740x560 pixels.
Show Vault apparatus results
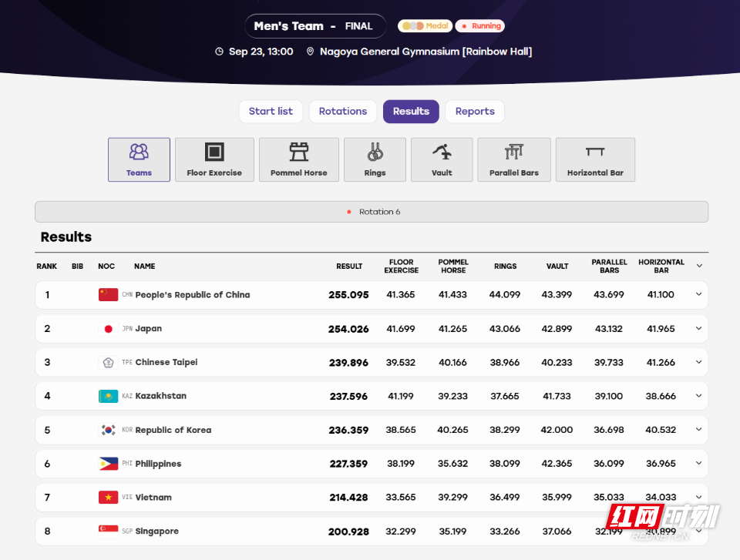(442, 159)
